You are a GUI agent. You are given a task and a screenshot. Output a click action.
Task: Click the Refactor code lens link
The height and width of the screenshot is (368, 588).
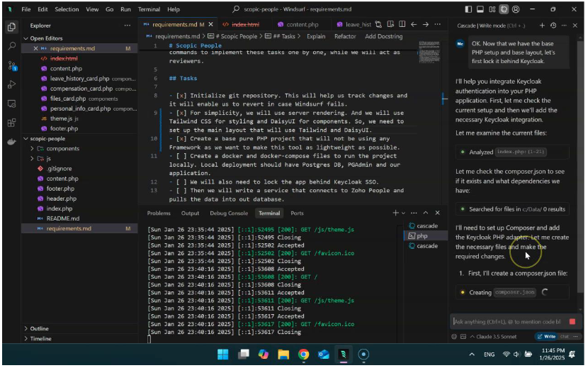pyautogui.click(x=345, y=36)
